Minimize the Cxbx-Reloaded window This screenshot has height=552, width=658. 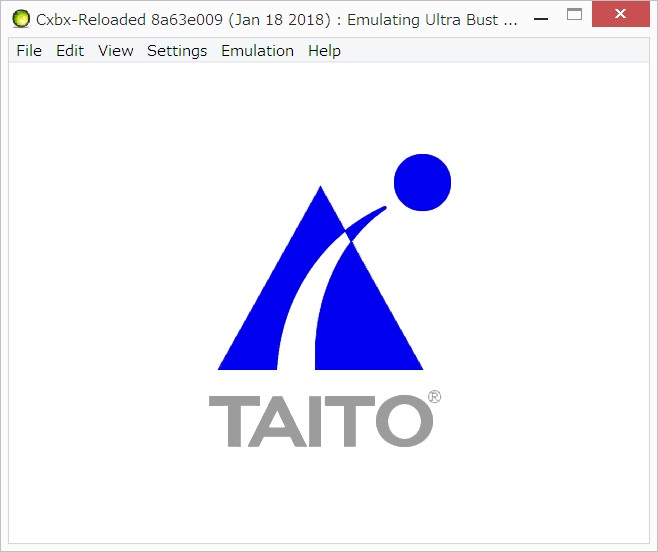click(541, 18)
